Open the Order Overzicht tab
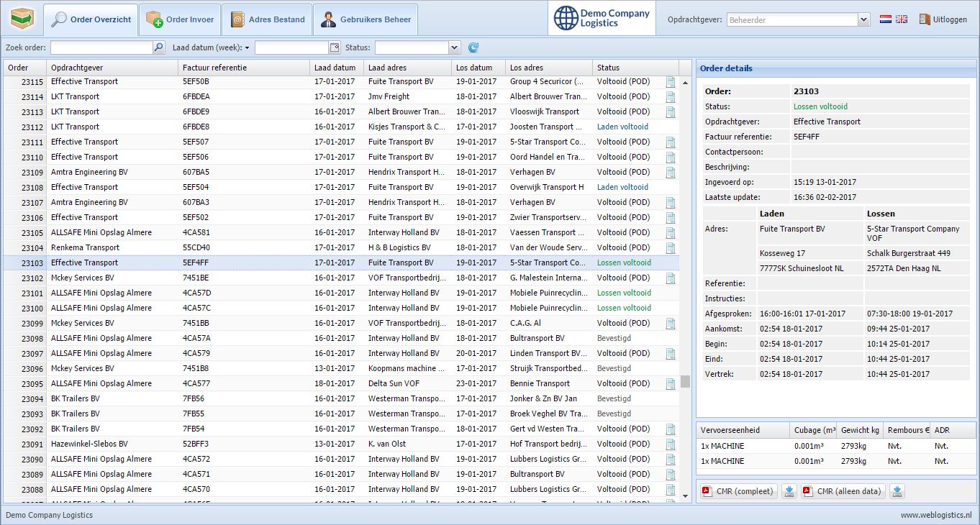Image resolution: width=980 pixels, height=525 pixels. coord(91,19)
